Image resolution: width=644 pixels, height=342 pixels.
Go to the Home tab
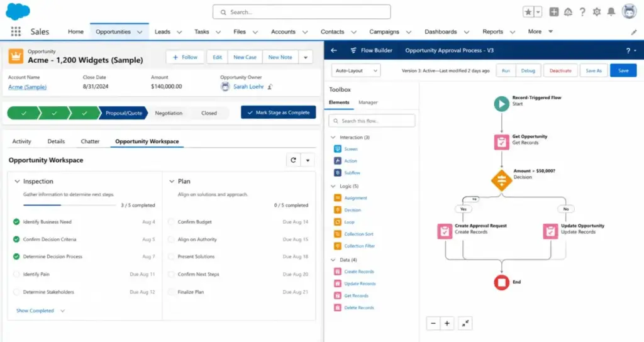tap(75, 31)
